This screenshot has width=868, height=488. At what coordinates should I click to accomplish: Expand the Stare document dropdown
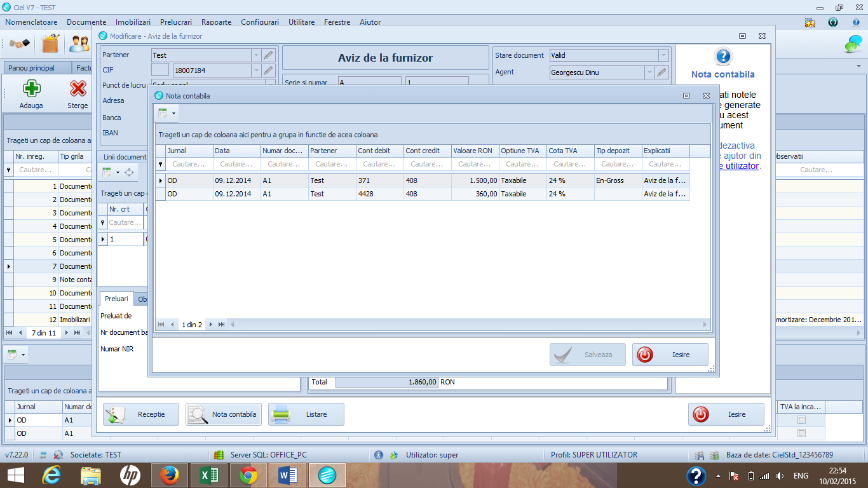tap(663, 55)
